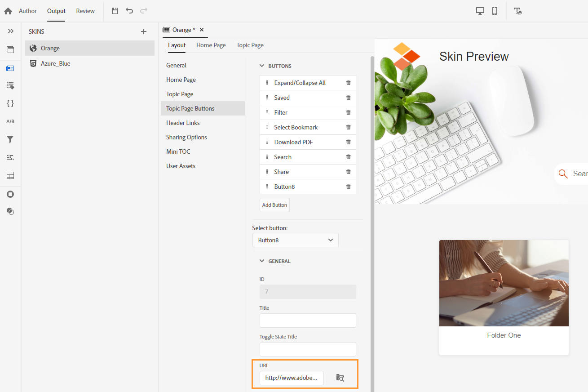Delete the Saved button entry

coord(348,98)
